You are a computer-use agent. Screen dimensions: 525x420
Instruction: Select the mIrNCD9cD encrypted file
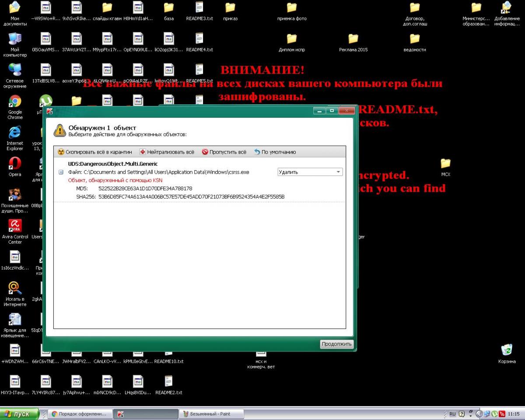[107, 385]
